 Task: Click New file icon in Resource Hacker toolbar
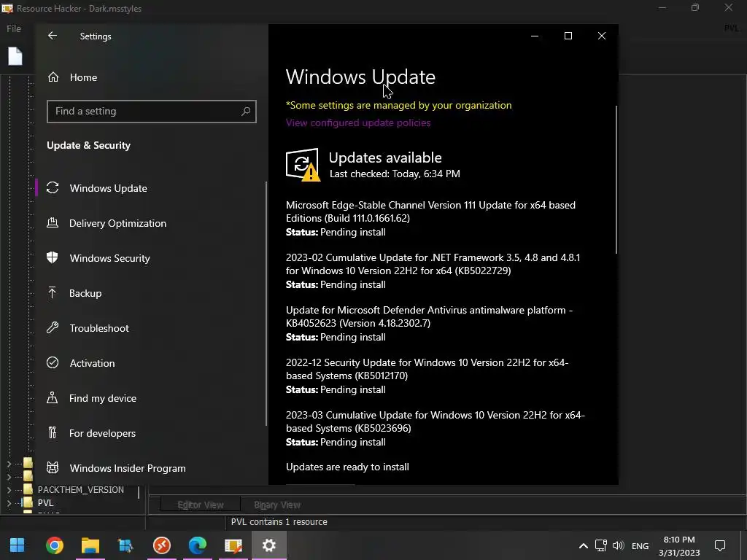15,56
